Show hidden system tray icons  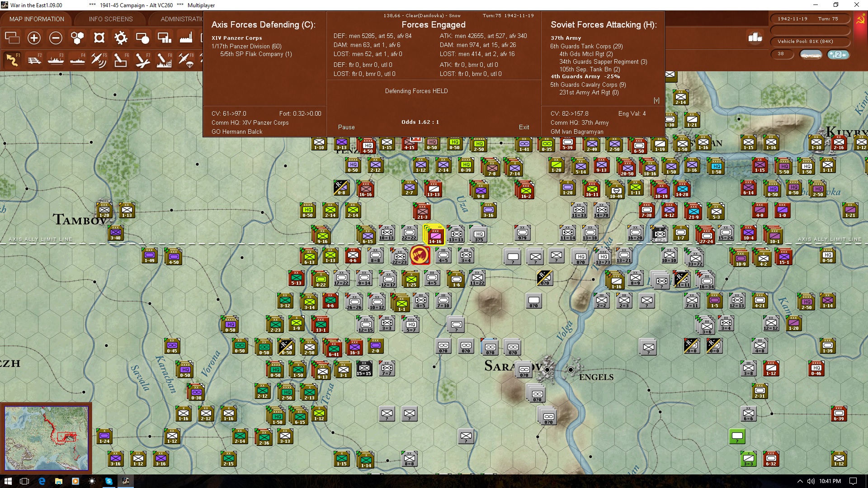click(800, 481)
